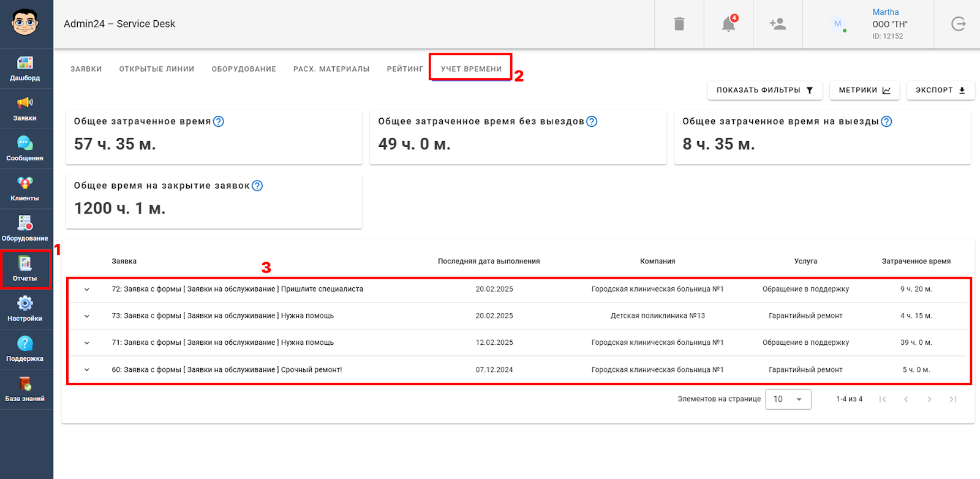980x479 pixels.
Task: Go to Заявки in the sidebar
Action: pos(25,103)
